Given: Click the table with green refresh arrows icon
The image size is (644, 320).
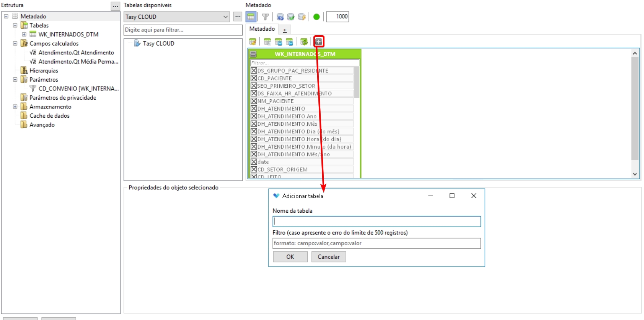Looking at the screenshot, I should [304, 42].
